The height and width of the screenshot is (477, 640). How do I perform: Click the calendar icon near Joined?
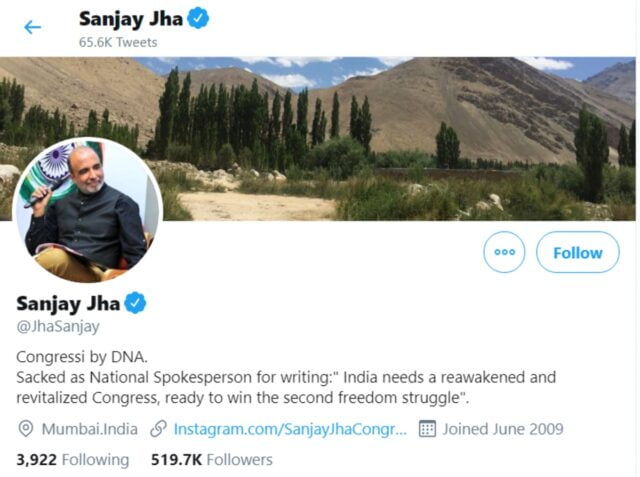(x=427, y=429)
